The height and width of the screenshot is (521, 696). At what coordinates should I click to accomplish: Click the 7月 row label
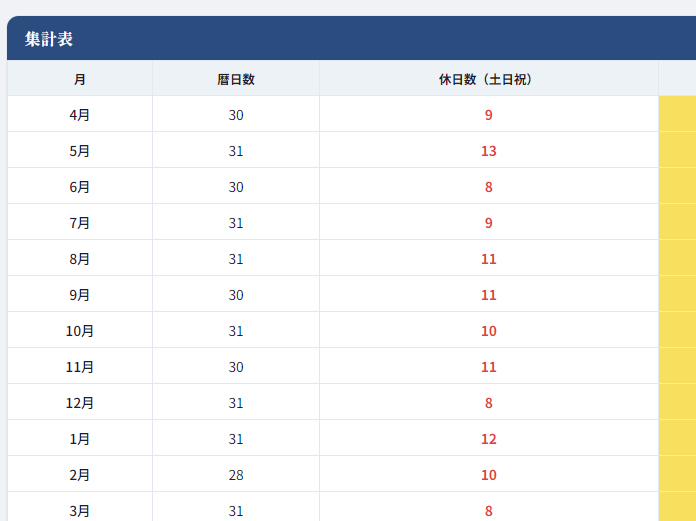[79, 223]
